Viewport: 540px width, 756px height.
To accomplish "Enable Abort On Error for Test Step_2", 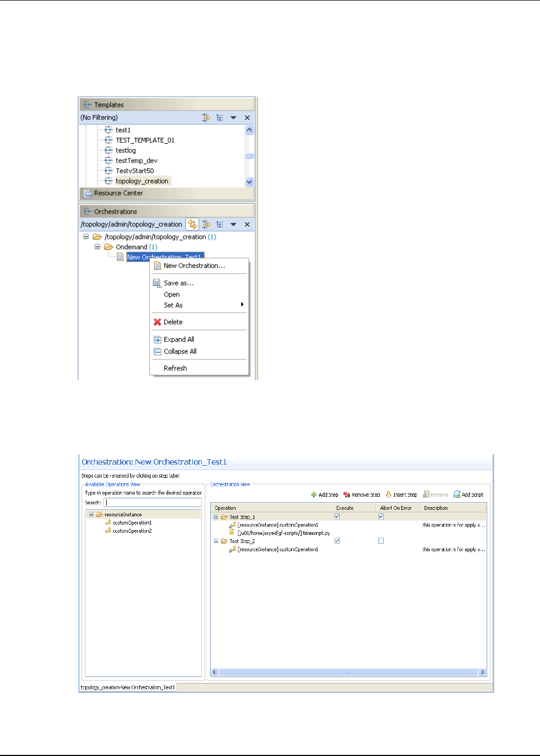I will 381,541.
